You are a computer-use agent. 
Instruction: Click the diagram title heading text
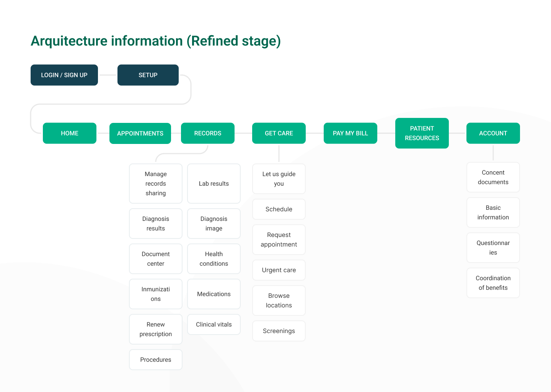pyautogui.click(x=156, y=41)
